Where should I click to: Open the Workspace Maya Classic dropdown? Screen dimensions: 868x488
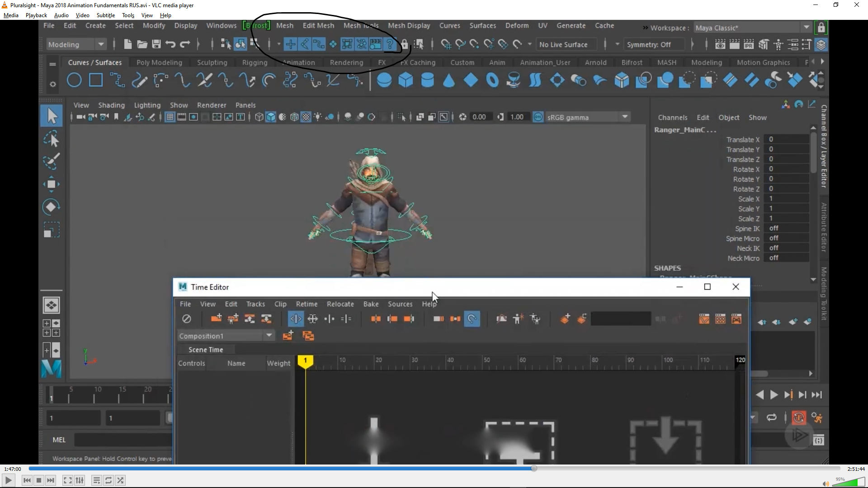pyautogui.click(x=752, y=28)
